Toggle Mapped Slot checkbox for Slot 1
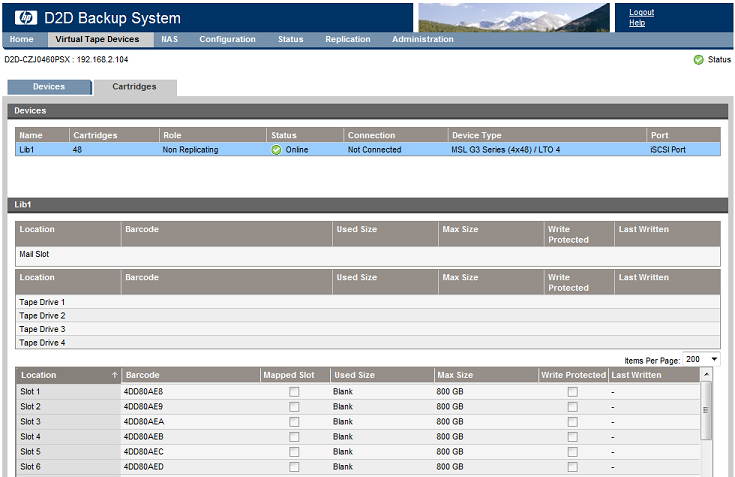This screenshot has width=735, height=477. (294, 392)
